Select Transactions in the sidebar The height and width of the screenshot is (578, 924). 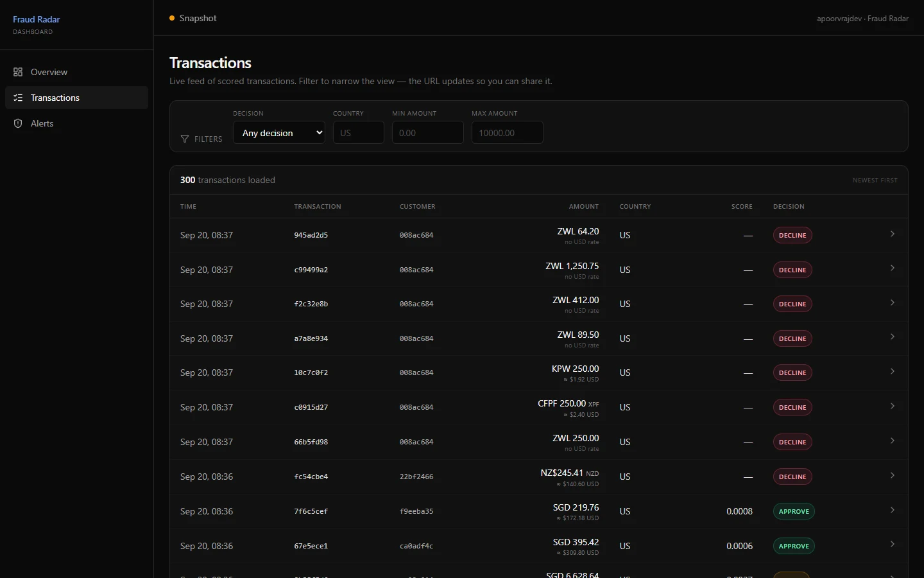coord(76,98)
